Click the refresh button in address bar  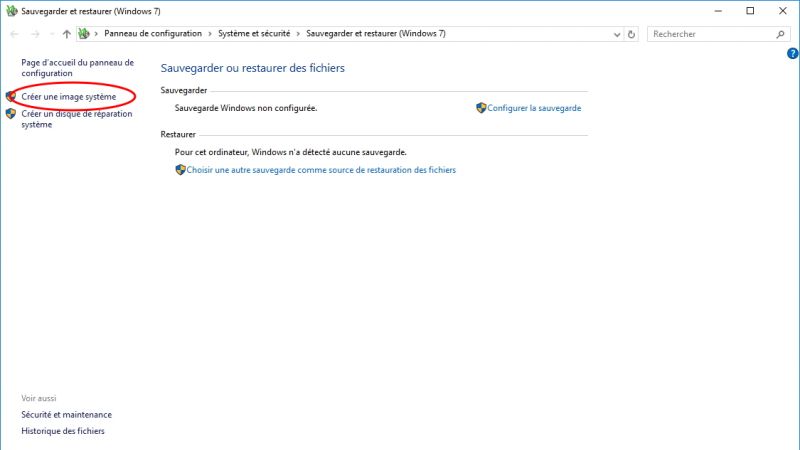(631, 34)
